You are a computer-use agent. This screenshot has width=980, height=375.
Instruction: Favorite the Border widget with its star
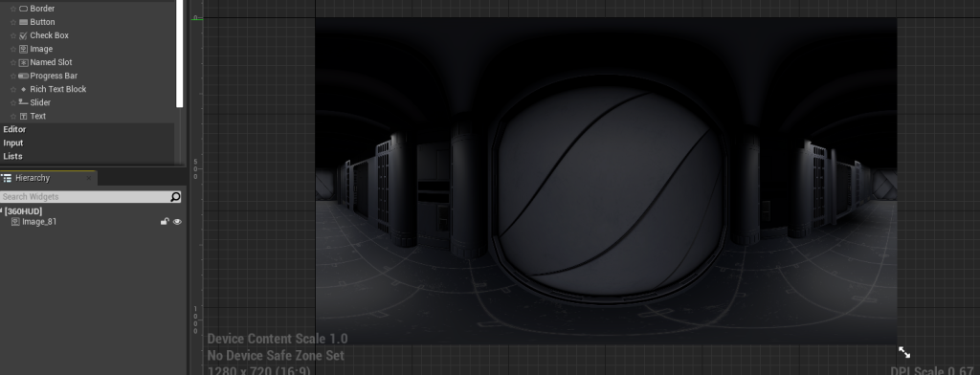tap(13, 9)
